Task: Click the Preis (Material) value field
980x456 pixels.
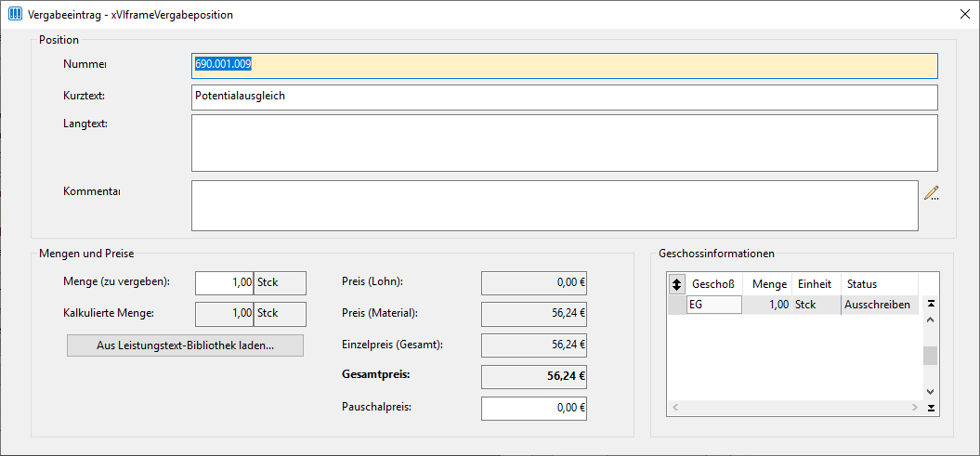Action: tap(534, 314)
